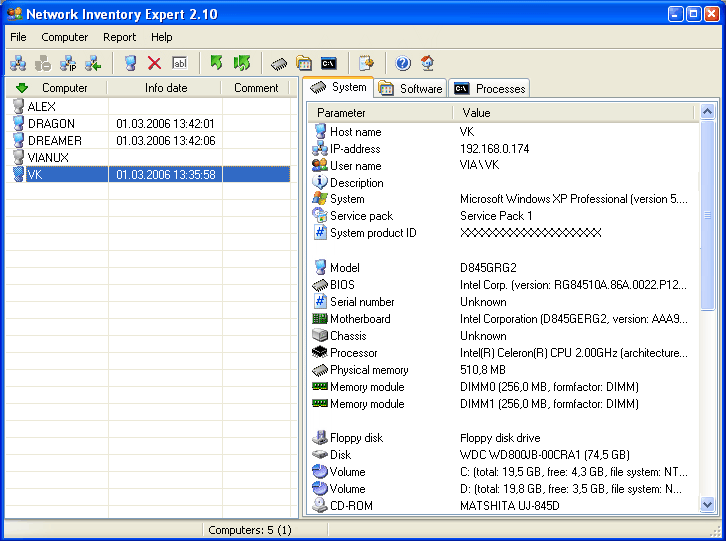Click the computer icon beside ALEX
The width and height of the screenshot is (726, 541).
coord(19,106)
